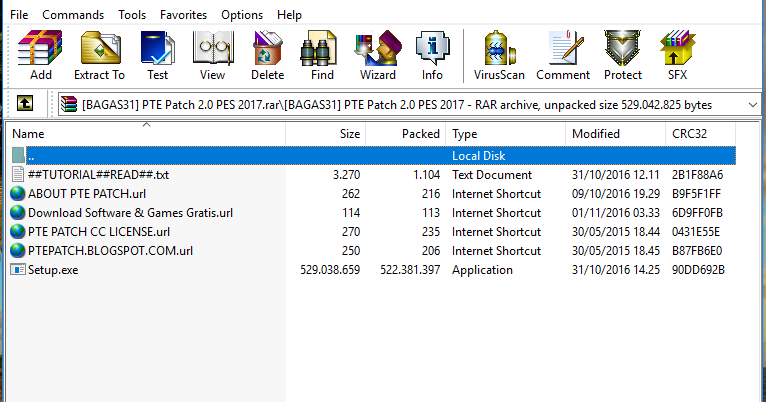The width and height of the screenshot is (766, 402).
Task: Sort files by Modified column header
Action: tap(616, 134)
